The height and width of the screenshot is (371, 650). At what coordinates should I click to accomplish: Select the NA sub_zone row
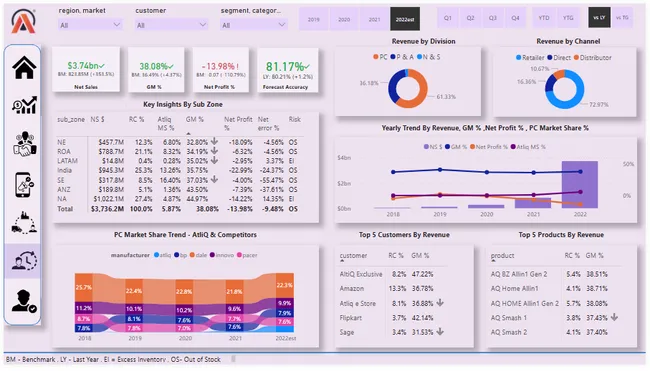[180, 199]
